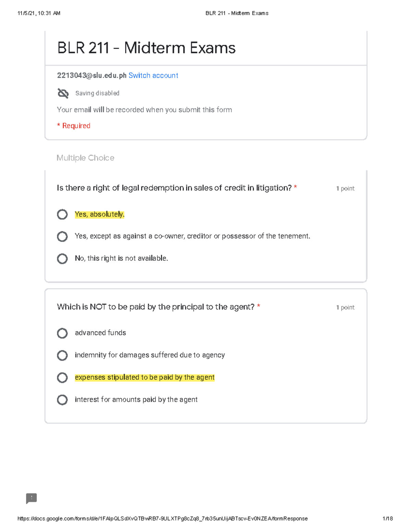The width and height of the screenshot is (411, 532).
Task: Click the "1 point" label on the redemption question
Action: pos(345,188)
